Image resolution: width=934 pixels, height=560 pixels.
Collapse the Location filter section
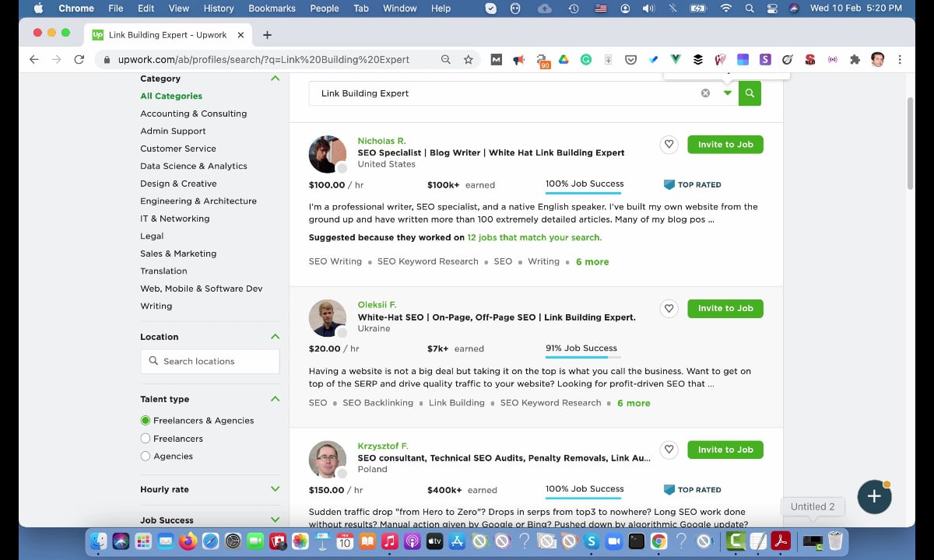click(x=275, y=337)
